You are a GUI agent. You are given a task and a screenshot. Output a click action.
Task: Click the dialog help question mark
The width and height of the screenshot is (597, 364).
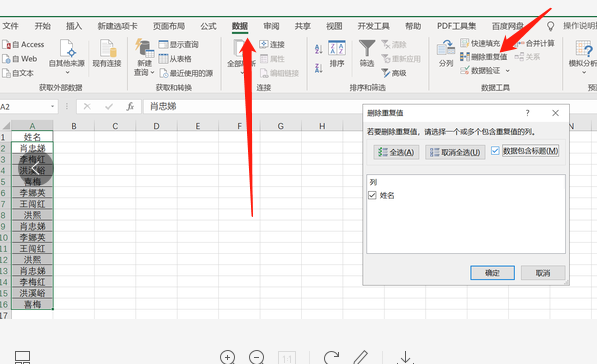[527, 113]
